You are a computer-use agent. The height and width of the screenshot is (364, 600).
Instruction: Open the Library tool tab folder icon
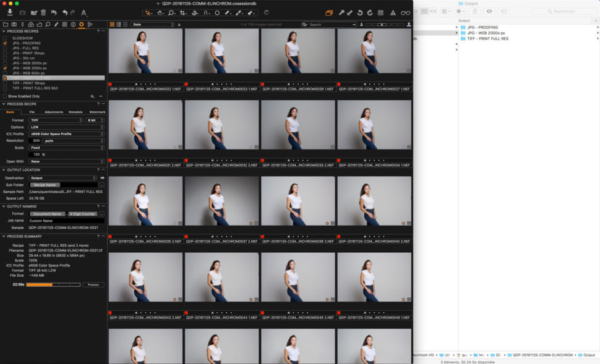tap(6, 25)
